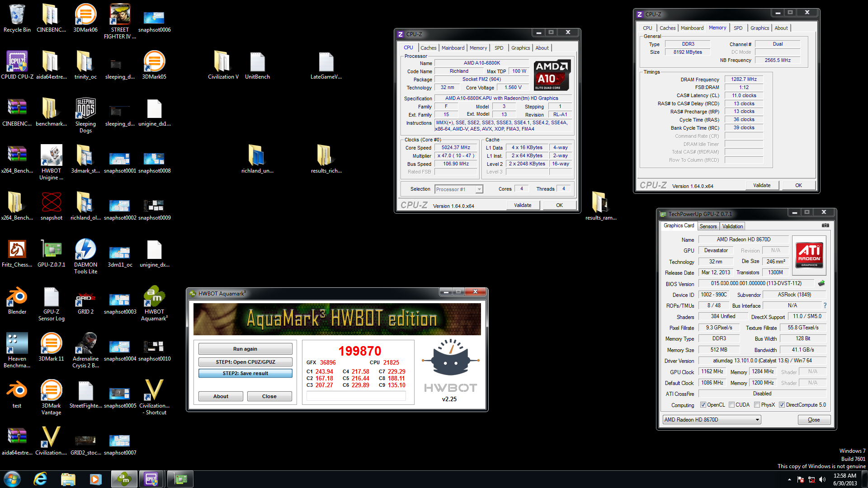The height and width of the screenshot is (488, 868).
Task: Expand the Processor #1 selection dropdown
Action: 479,189
